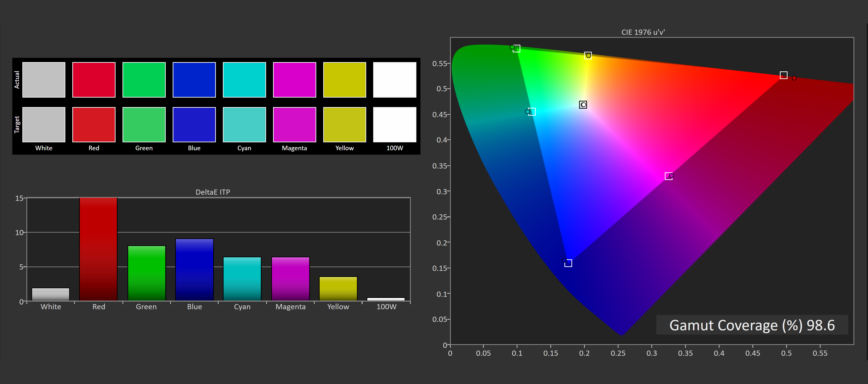The height and width of the screenshot is (384, 868).
Task: Click the Green DeltaE bar
Action: click(146, 273)
